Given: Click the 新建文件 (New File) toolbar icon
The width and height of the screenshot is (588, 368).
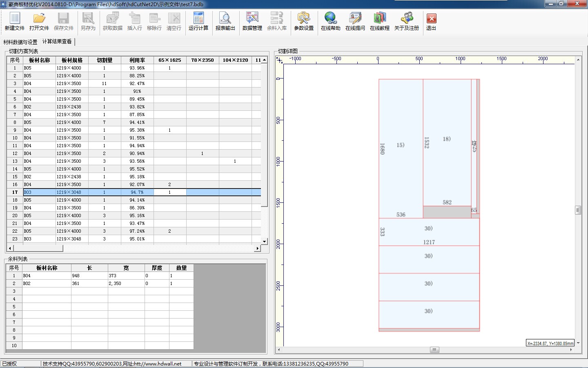Looking at the screenshot, I should 15,21.
